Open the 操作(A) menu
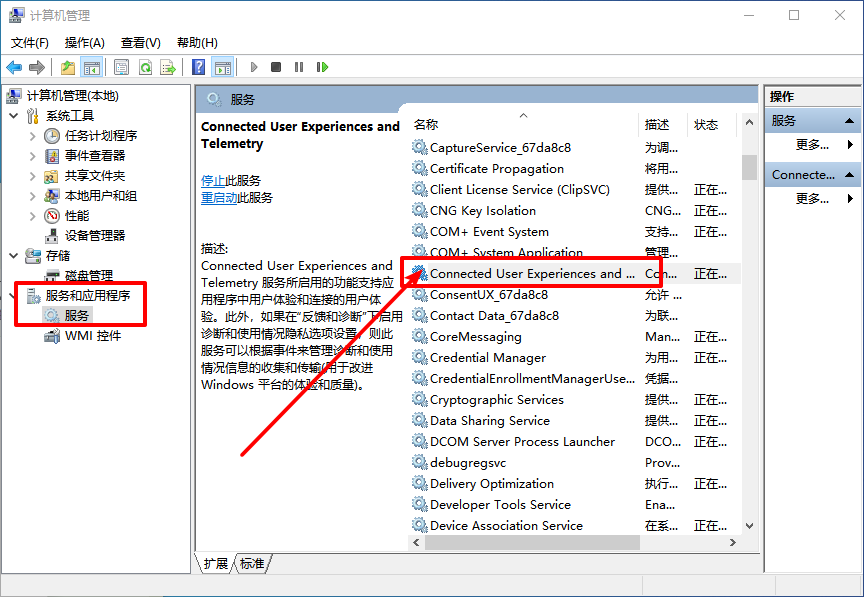864x597 pixels. [x=84, y=42]
